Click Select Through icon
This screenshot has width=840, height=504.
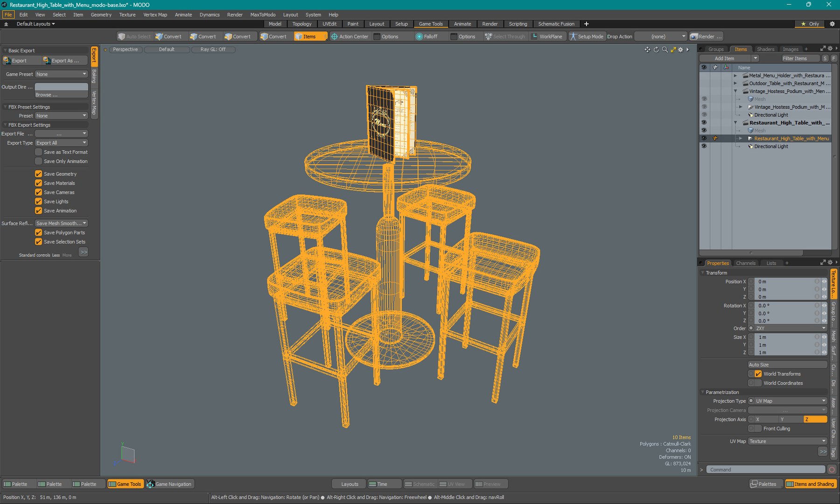(x=488, y=36)
